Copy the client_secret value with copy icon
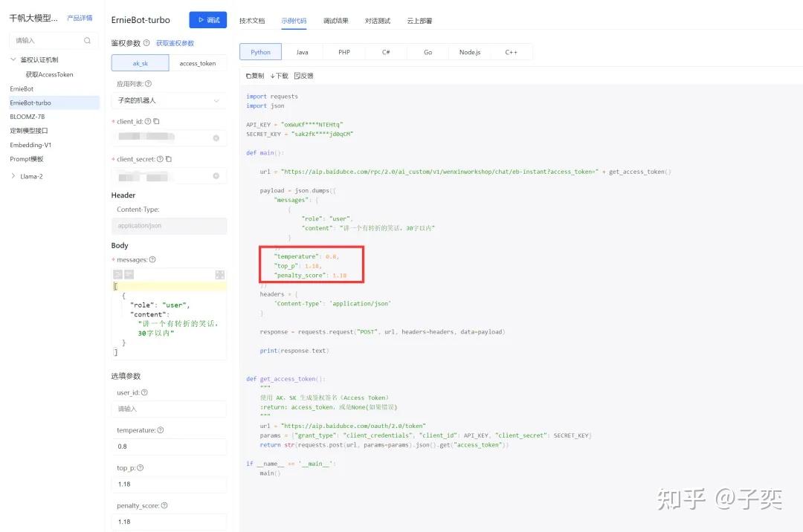Viewport: 803px width, 532px height. 169,159
